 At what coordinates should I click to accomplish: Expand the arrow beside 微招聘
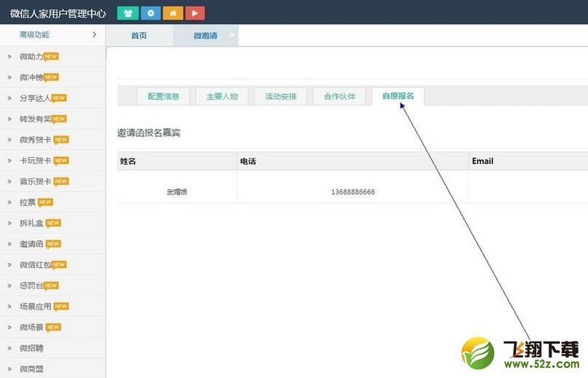(9, 348)
